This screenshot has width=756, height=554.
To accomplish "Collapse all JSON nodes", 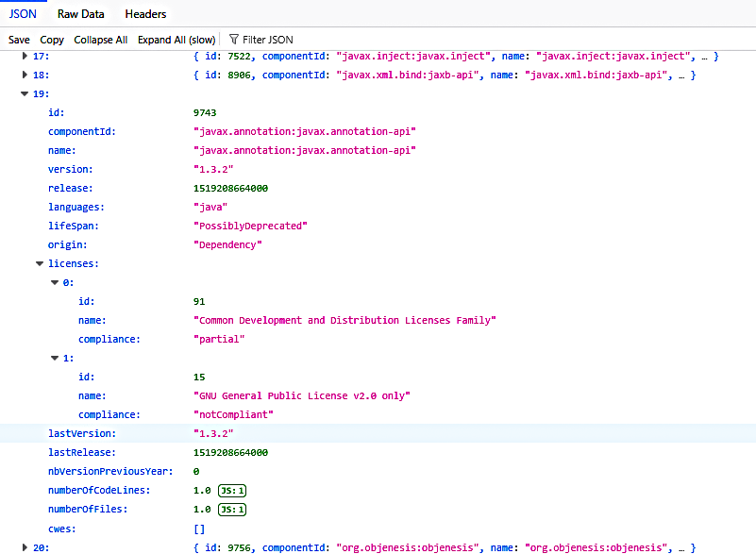I will point(101,40).
